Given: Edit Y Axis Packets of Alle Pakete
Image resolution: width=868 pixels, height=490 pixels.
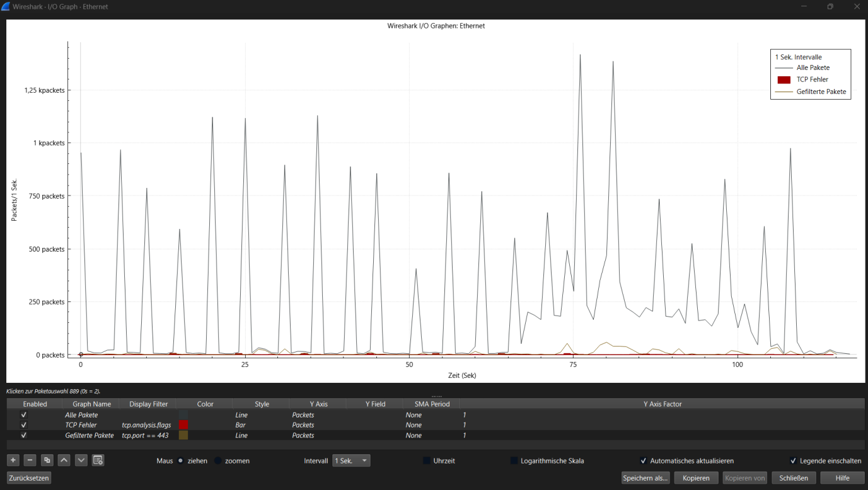Looking at the screenshot, I should click(318, 415).
